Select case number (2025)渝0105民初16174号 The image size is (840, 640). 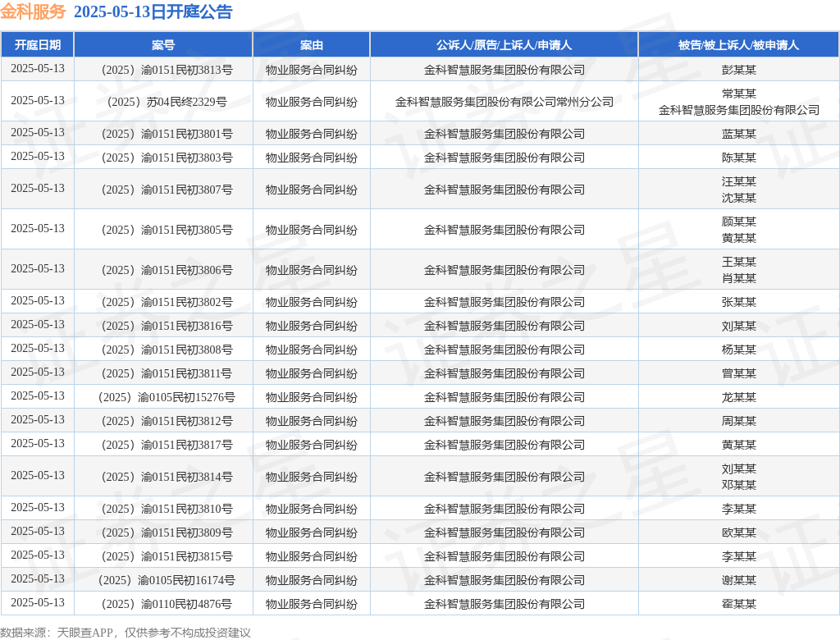coord(167,580)
